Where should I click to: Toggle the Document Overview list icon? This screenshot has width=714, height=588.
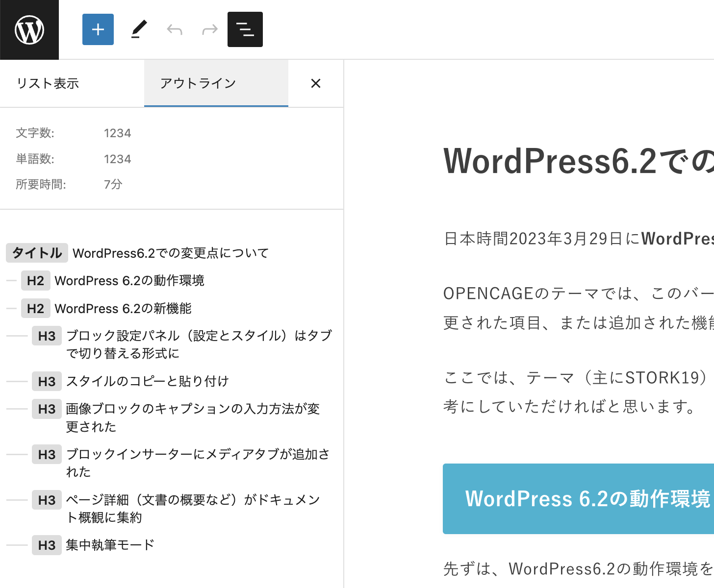(x=245, y=29)
